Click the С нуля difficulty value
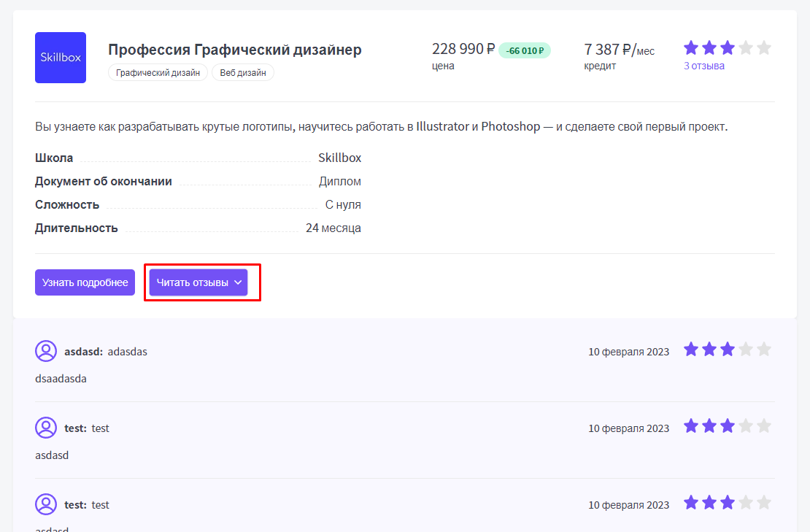This screenshot has height=532, width=810. pyautogui.click(x=343, y=204)
